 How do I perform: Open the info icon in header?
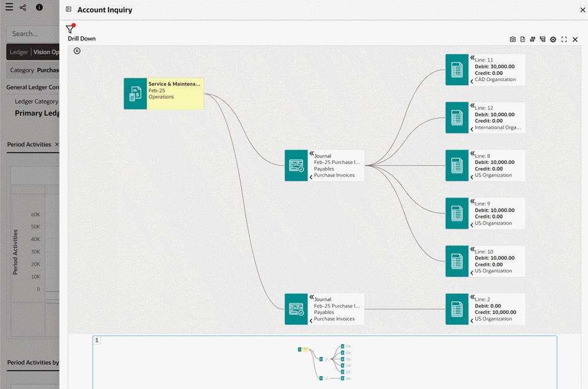[x=39, y=8]
